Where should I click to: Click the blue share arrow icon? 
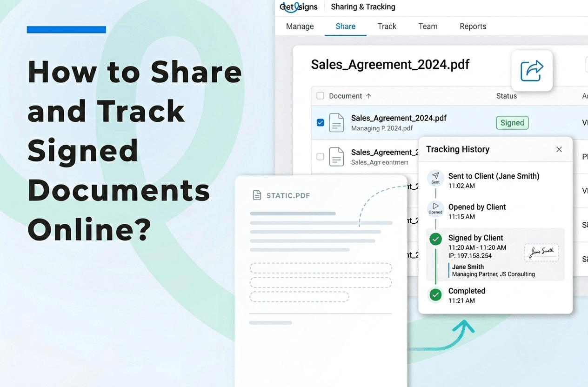pyautogui.click(x=532, y=71)
